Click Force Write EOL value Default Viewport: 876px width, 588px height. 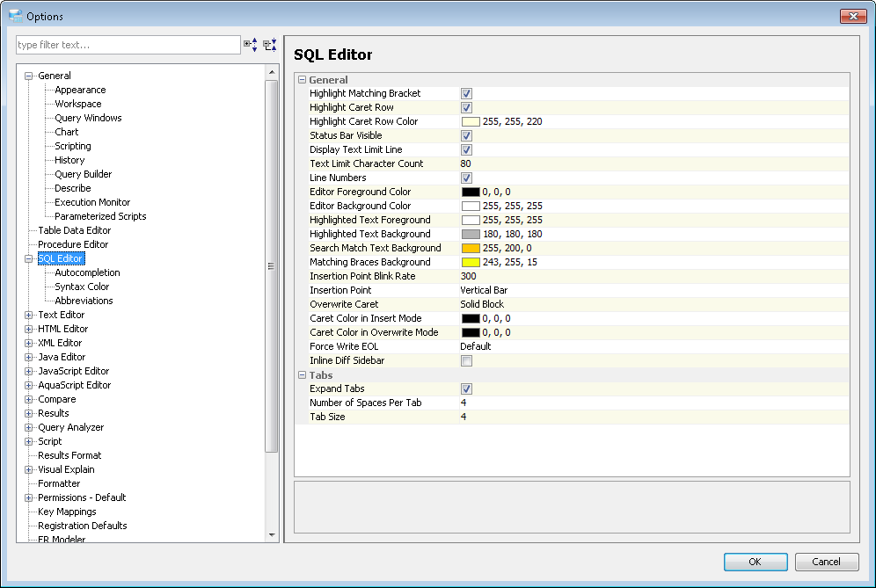point(476,346)
